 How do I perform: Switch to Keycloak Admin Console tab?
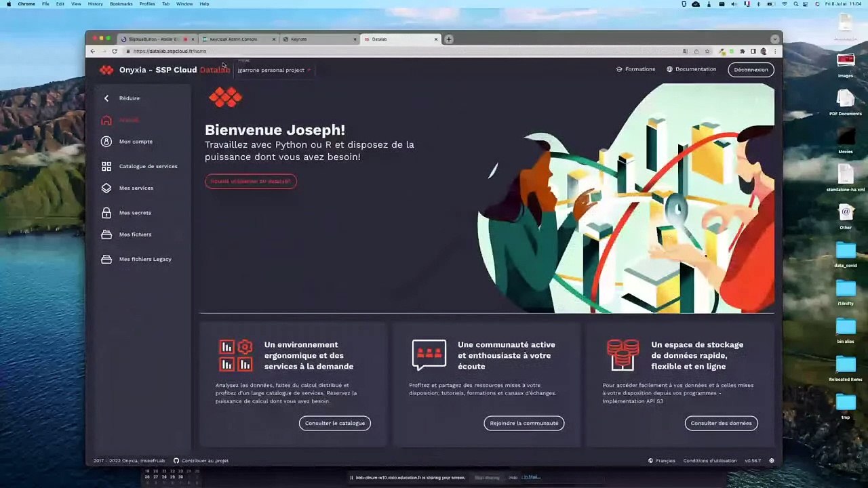238,39
